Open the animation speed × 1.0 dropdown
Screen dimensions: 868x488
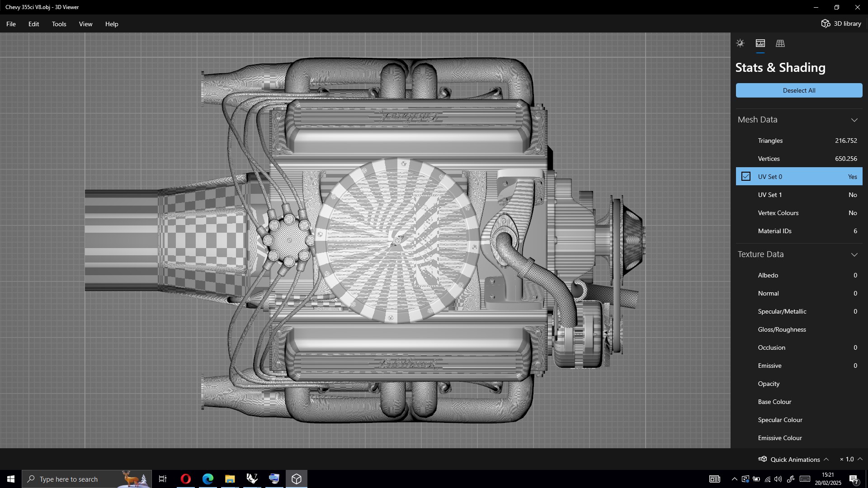pyautogui.click(x=851, y=459)
